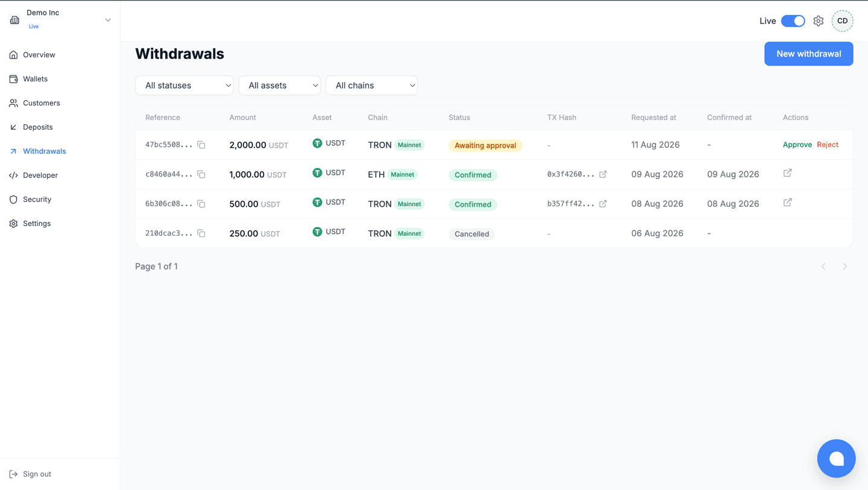Navigate to Overview page
This screenshot has height=490, width=868.
(39, 55)
